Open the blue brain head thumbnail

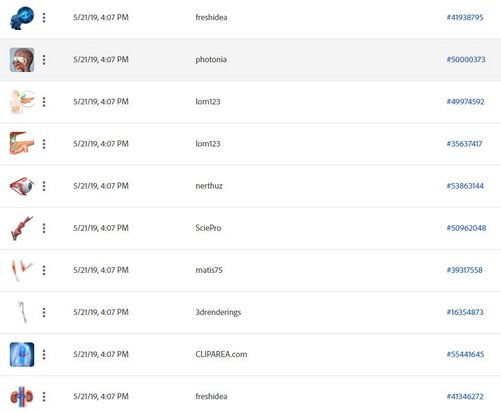(x=22, y=18)
